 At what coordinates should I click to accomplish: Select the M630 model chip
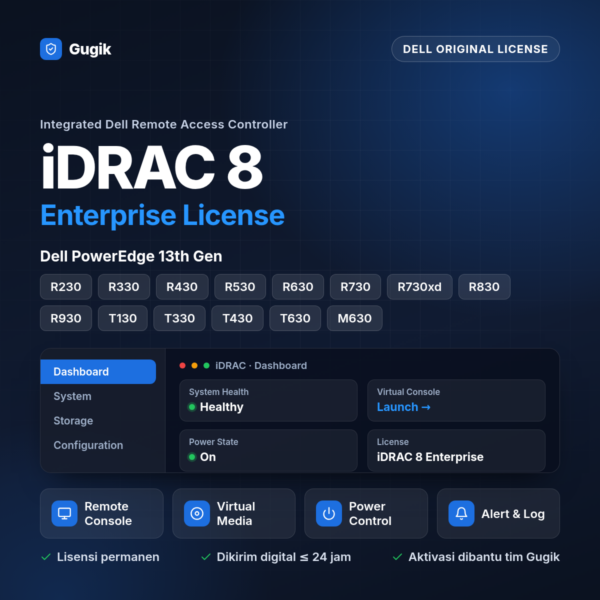tap(355, 318)
